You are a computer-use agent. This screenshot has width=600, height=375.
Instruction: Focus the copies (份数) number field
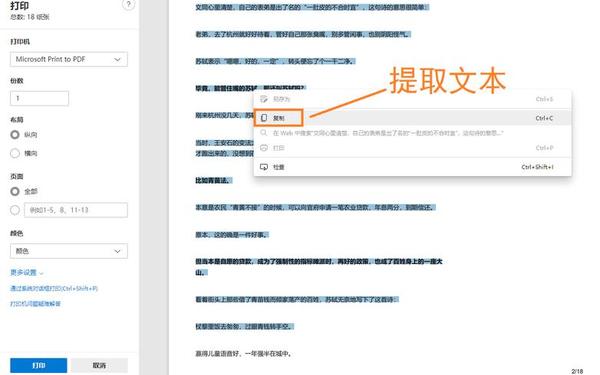(39, 98)
